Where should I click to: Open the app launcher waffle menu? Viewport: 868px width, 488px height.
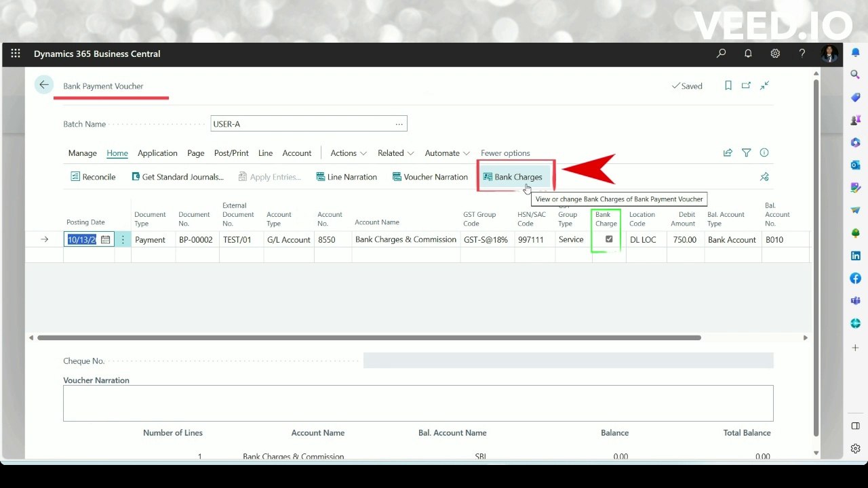coord(16,54)
